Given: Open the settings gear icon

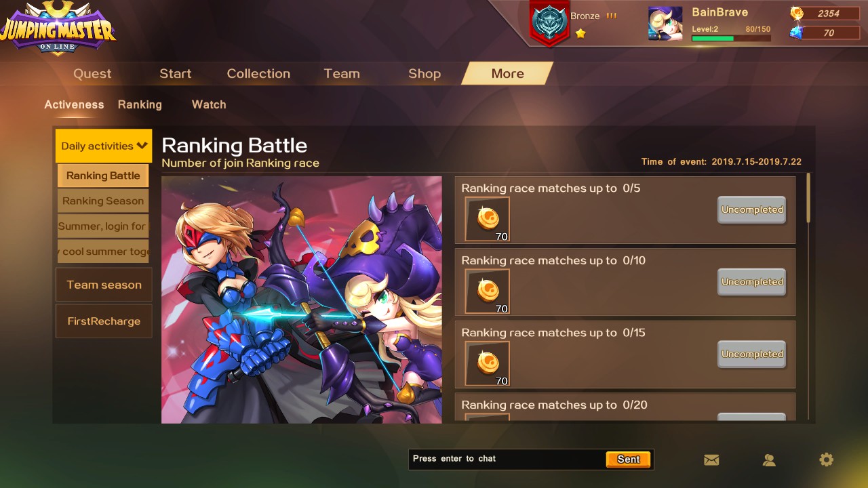Looking at the screenshot, I should click(826, 460).
